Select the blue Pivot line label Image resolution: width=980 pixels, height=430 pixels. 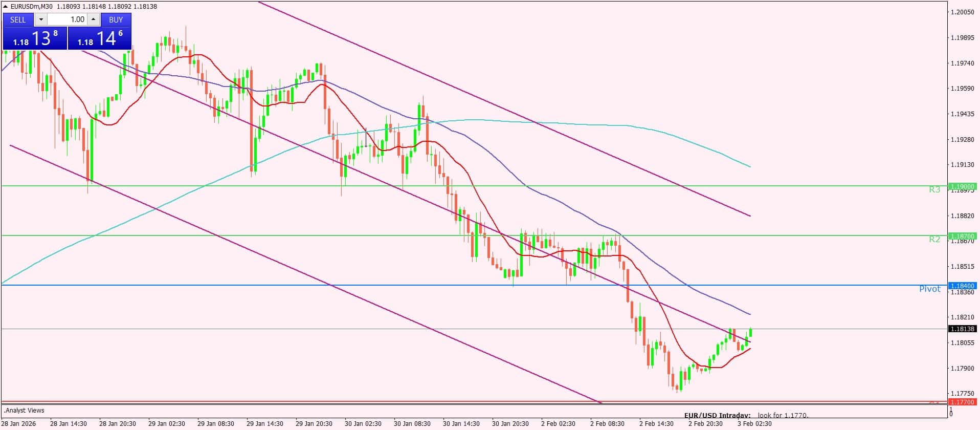pos(929,289)
